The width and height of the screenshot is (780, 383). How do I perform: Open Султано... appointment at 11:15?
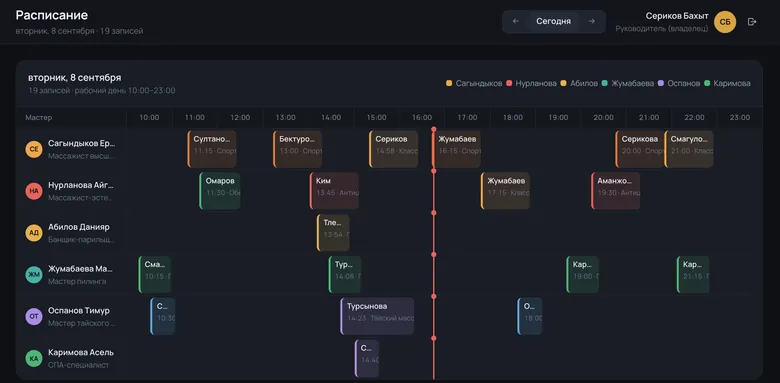click(212, 149)
